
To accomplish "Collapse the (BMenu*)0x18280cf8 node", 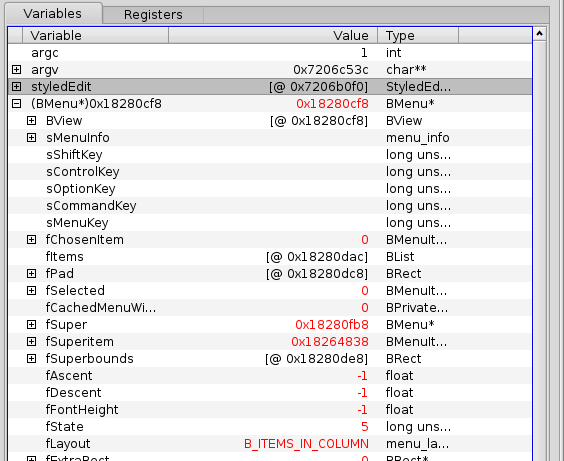I will [x=16, y=104].
